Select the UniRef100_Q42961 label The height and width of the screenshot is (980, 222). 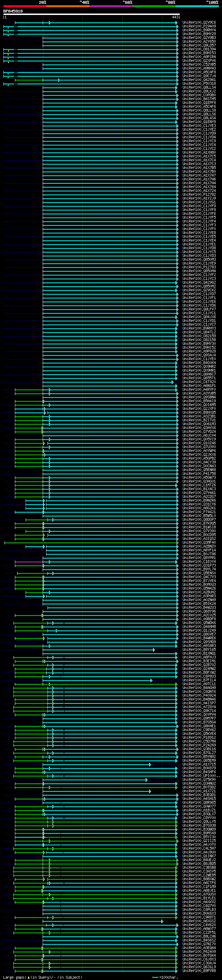pos(199,80)
